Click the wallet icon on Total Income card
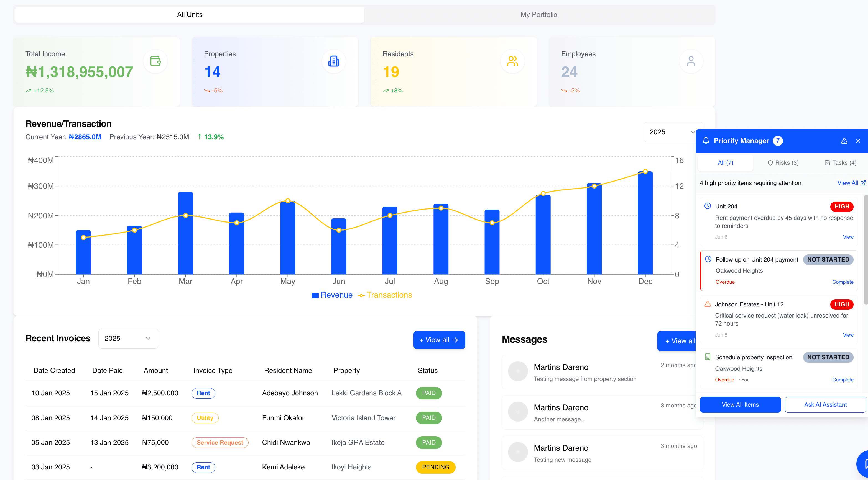 pos(155,61)
